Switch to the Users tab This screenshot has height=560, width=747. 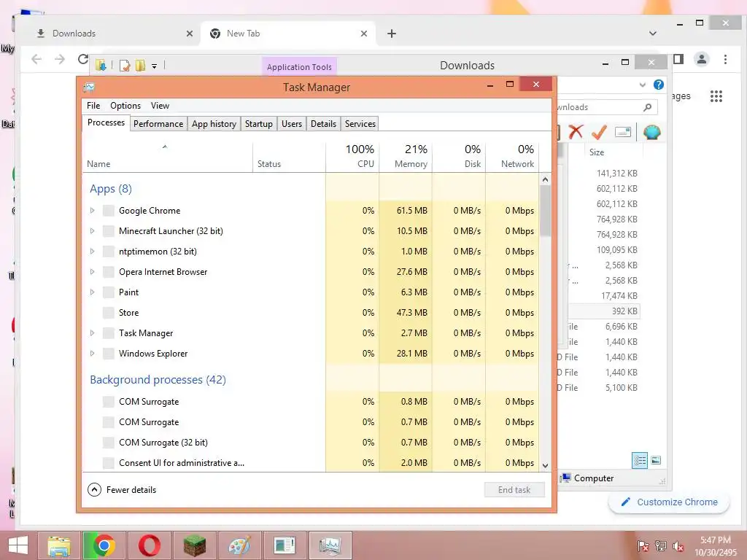point(292,124)
